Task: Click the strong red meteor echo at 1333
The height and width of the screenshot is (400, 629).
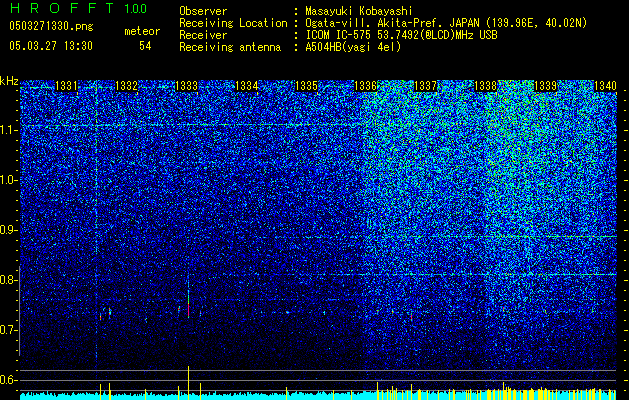Action: [x=188, y=311]
